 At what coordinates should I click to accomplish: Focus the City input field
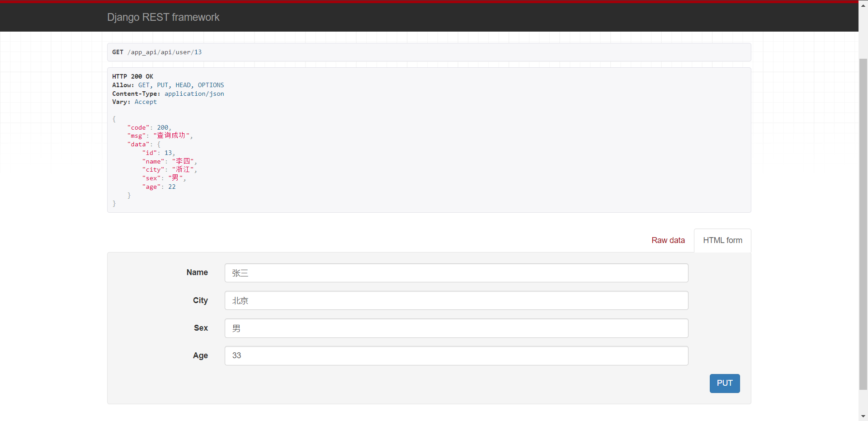click(456, 300)
